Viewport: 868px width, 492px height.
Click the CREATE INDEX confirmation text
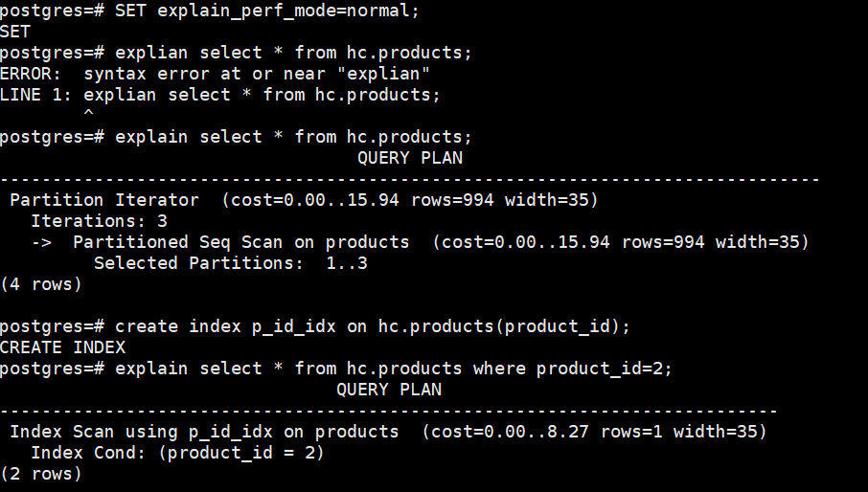62,347
